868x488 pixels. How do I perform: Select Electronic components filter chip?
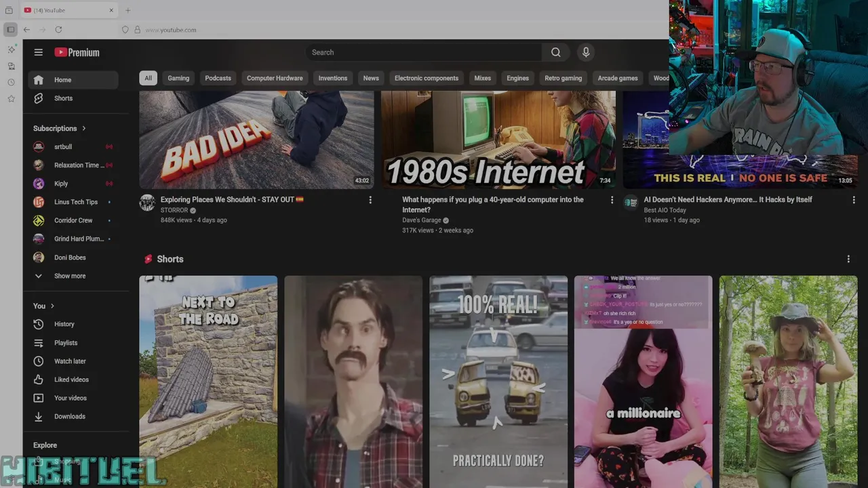coord(427,78)
